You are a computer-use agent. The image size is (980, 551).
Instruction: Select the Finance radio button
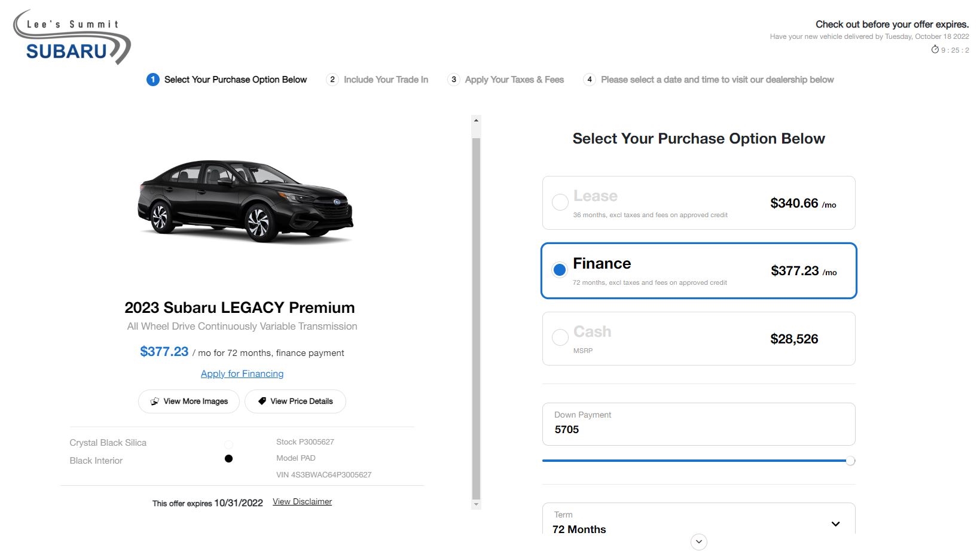point(560,270)
